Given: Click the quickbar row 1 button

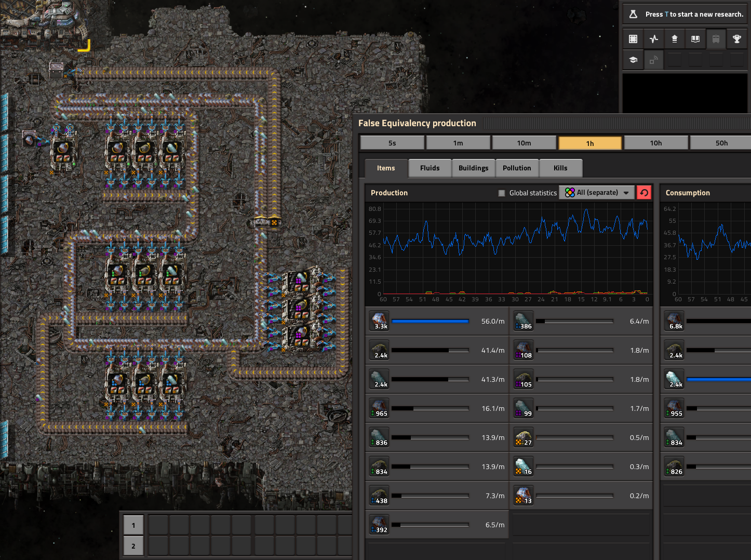Looking at the screenshot, I should [x=133, y=525].
